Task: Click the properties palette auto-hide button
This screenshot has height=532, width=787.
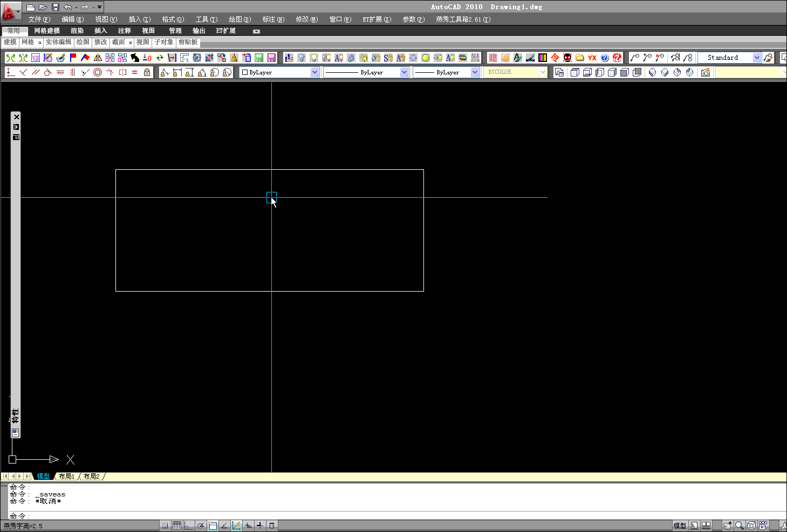Action: pyautogui.click(x=16, y=127)
